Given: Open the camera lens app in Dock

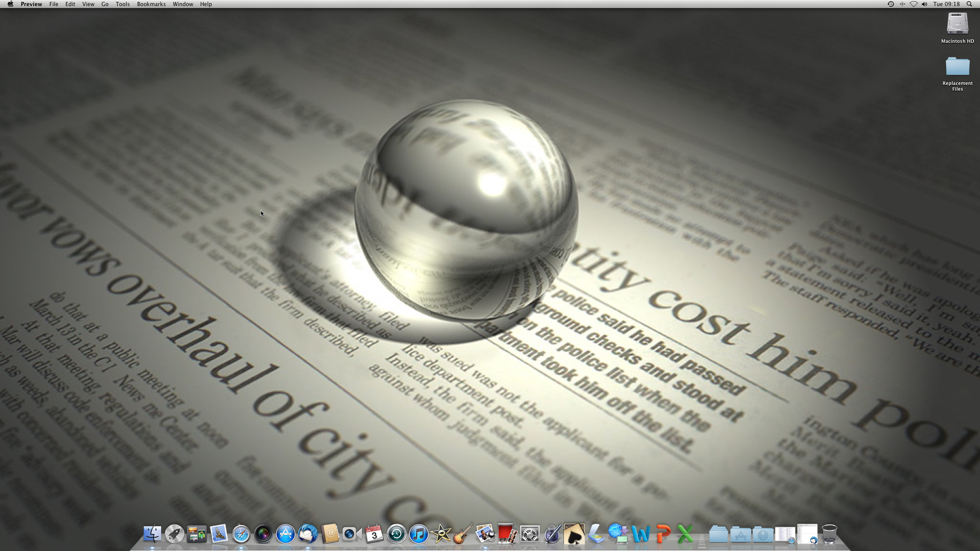Looking at the screenshot, I should [x=263, y=534].
